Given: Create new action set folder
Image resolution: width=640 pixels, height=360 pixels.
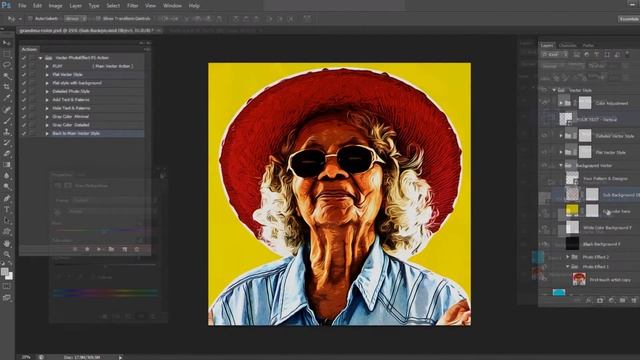Looking at the screenshot, I should coord(111,249).
